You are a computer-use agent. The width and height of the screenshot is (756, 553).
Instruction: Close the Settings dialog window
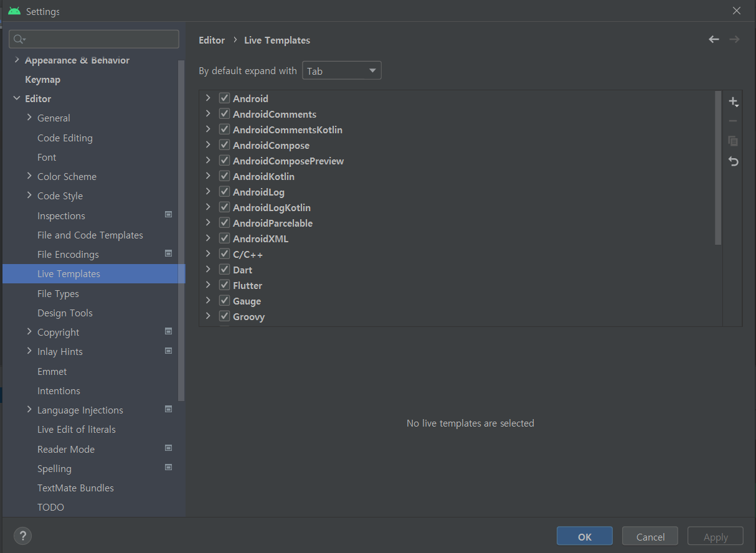737,11
